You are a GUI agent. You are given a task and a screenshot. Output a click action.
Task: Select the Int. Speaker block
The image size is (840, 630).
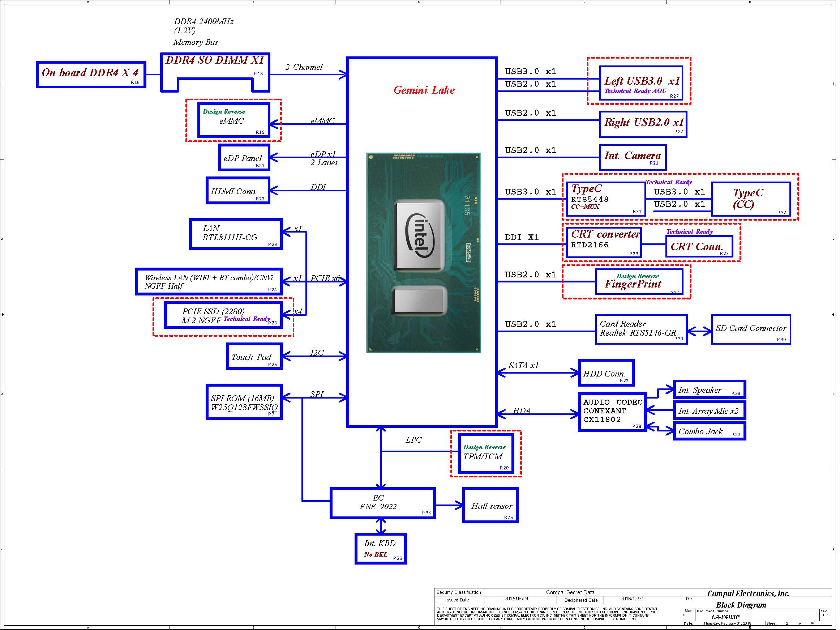[x=710, y=390]
